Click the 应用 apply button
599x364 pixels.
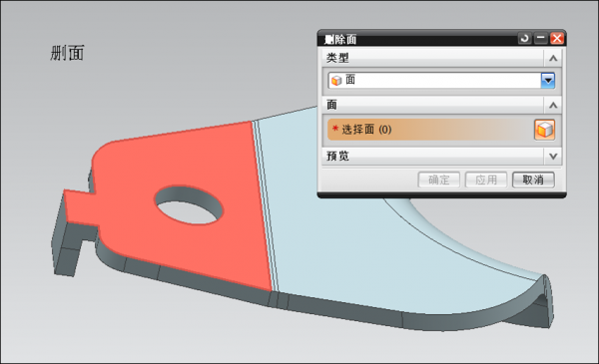pos(486,180)
